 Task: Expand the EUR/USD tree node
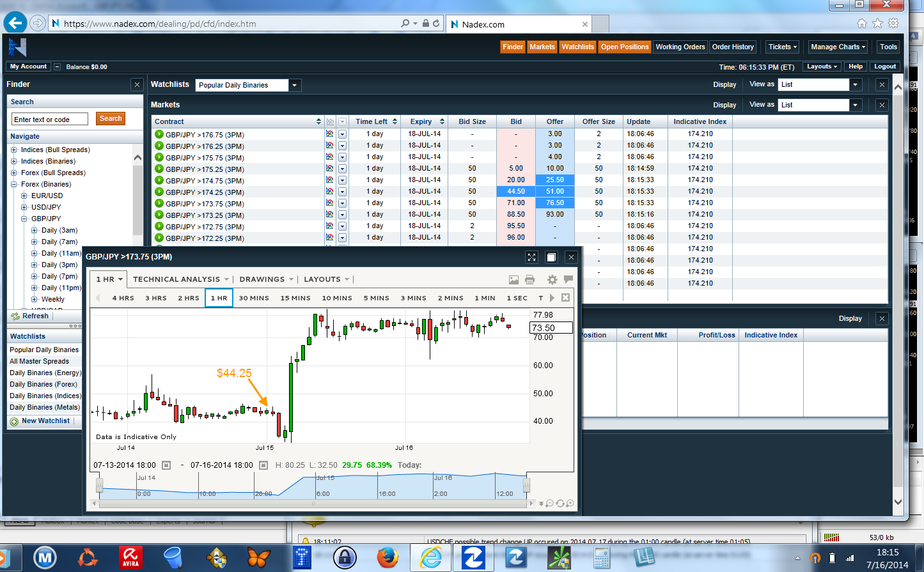[24, 196]
